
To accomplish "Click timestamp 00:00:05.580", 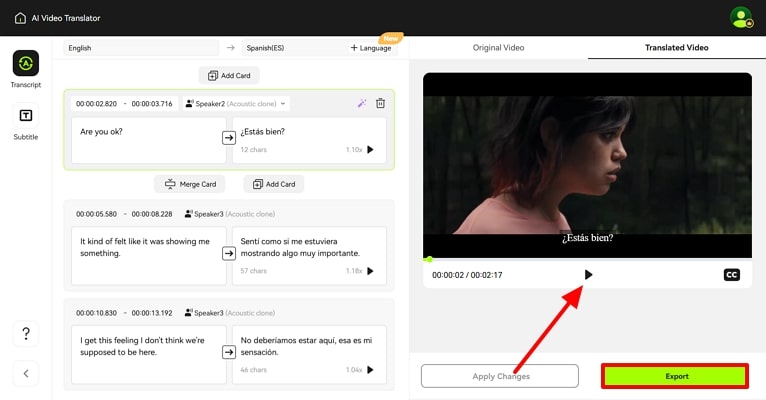I will [97, 214].
